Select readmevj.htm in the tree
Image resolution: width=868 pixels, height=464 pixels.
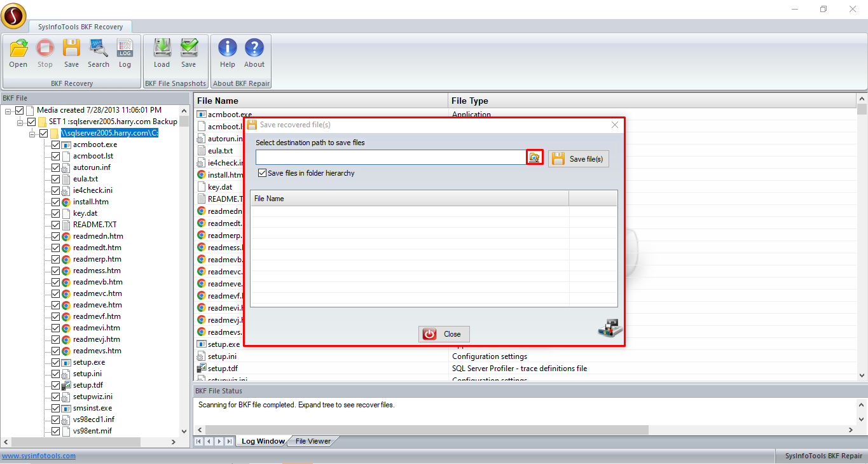click(97, 339)
